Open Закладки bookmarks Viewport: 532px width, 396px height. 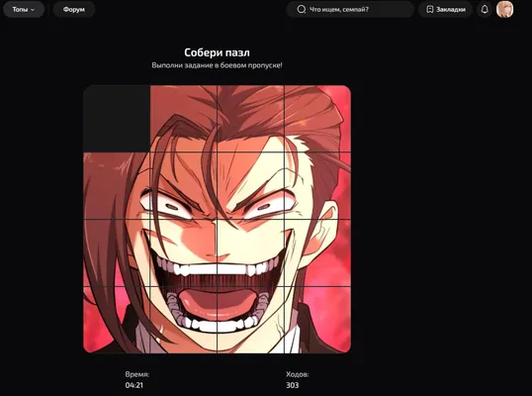pos(446,10)
